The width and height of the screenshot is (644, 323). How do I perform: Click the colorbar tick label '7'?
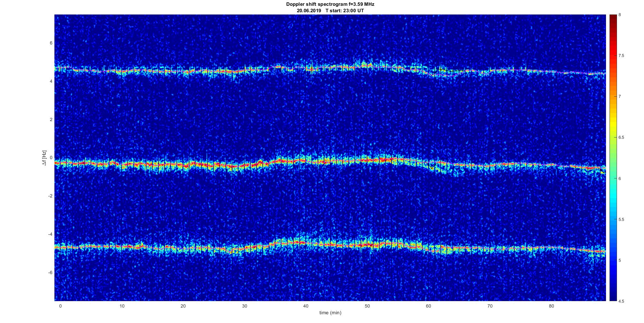click(x=620, y=97)
